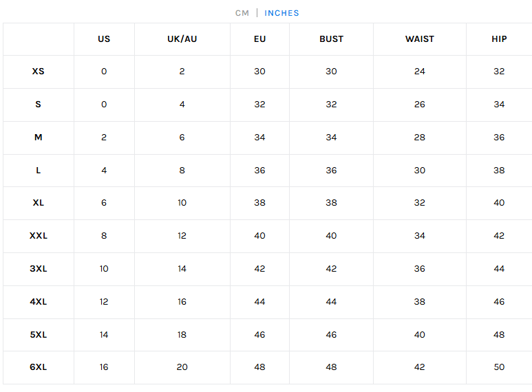Select the INCHES unit option
The height and width of the screenshot is (392, 532).
coord(281,13)
